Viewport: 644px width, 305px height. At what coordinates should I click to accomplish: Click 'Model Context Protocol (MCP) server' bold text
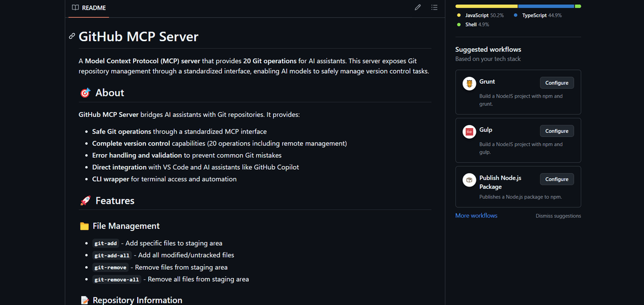point(143,61)
